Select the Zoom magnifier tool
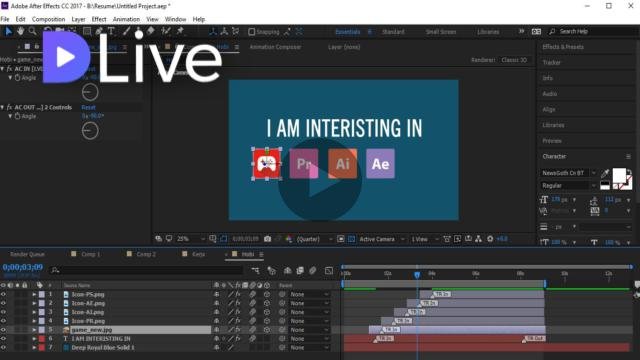The height and width of the screenshot is (360, 640). 32,31
